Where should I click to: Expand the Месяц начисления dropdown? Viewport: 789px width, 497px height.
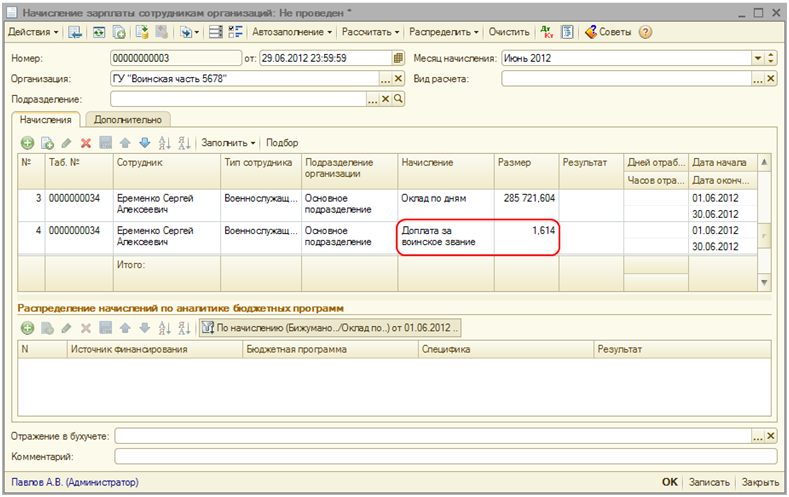(x=757, y=58)
